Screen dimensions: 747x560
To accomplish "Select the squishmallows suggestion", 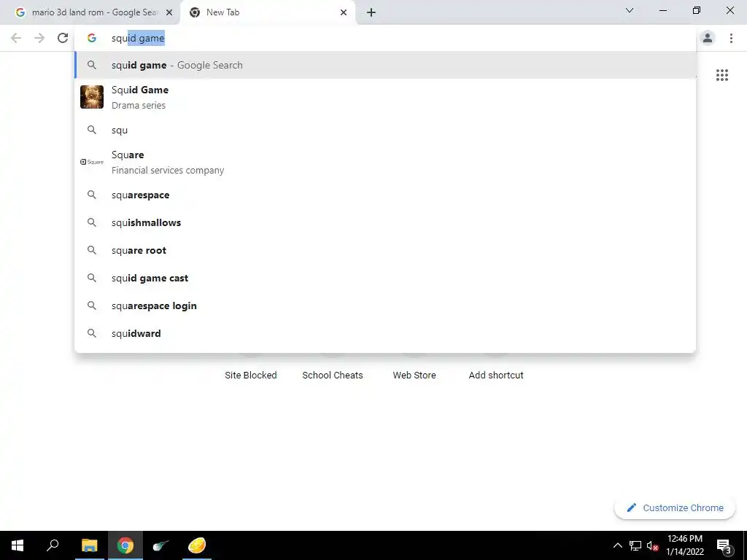I will 385,222.
